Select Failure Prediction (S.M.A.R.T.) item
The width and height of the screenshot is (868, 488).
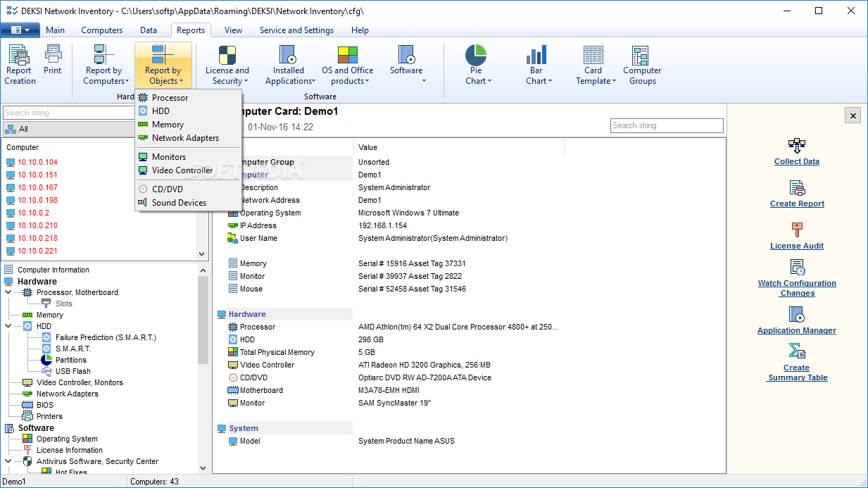tap(106, 337)
